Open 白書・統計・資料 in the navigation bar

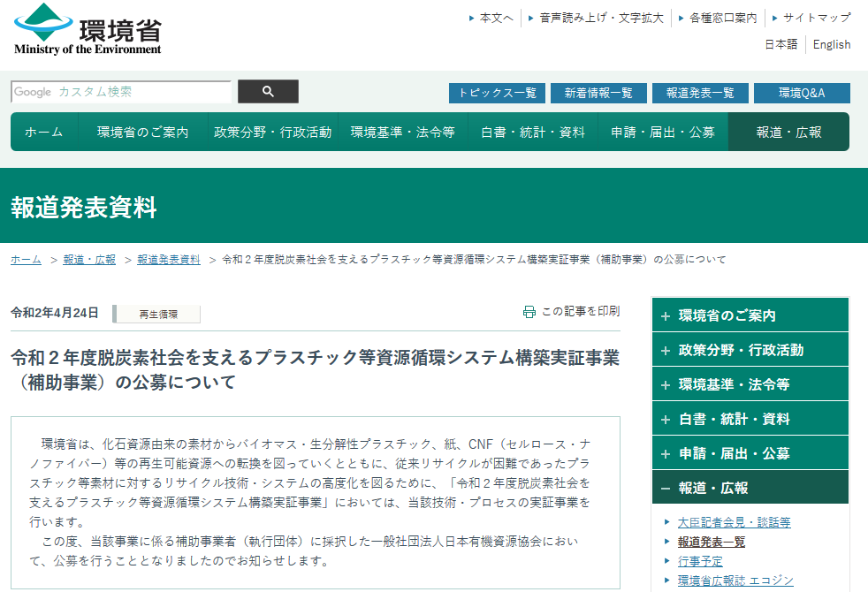pos(532,133)
